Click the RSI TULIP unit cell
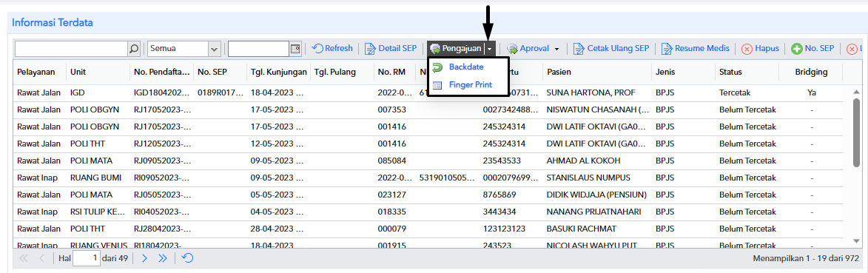Screen dimensions: 868x273 pyautogui.click(x=98, y=212)
